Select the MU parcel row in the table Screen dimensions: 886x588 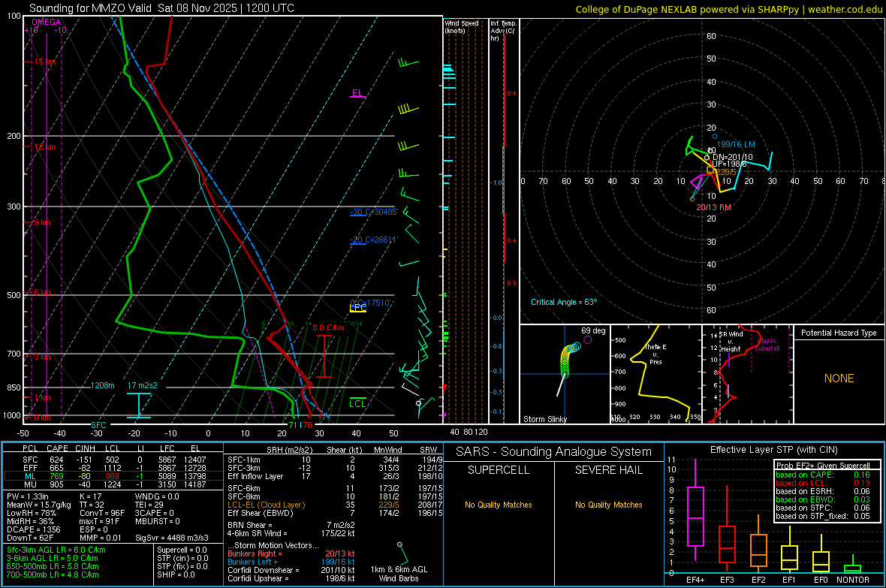click(113, 484)
